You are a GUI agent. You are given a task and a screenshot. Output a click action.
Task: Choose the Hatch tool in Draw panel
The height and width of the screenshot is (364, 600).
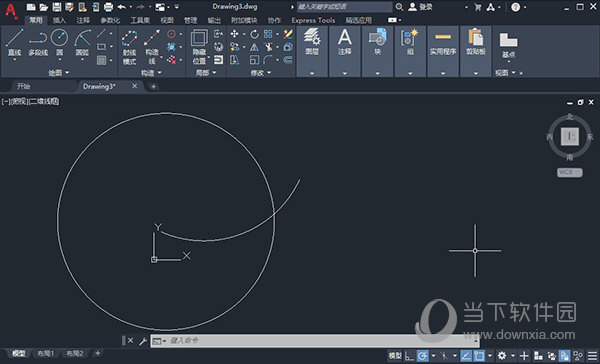101,60
